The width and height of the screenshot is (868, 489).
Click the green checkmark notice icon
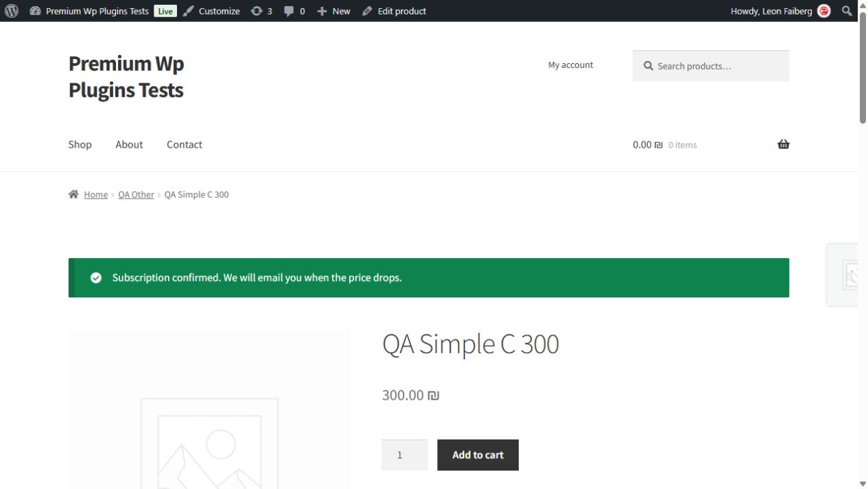tap(96, 277)
